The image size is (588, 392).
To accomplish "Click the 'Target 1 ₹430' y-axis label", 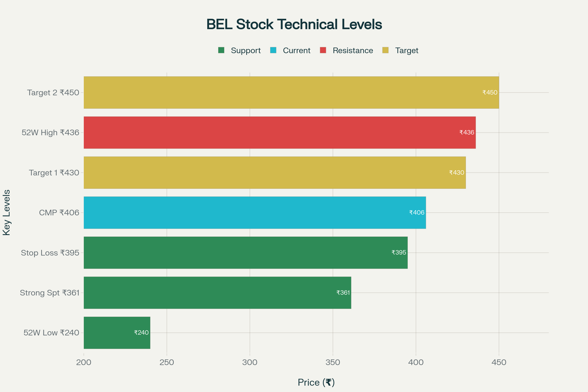I will [54, 172].
